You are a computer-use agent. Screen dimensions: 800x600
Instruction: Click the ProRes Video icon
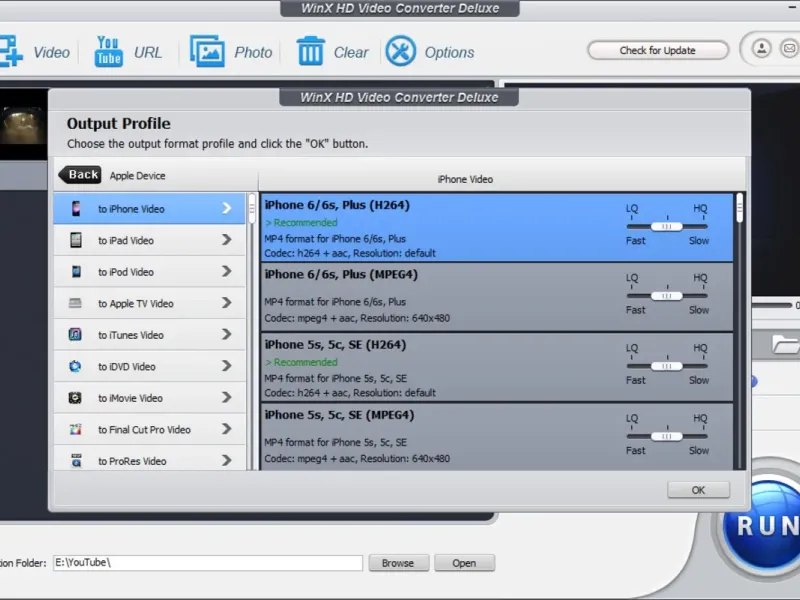[76, 460]
